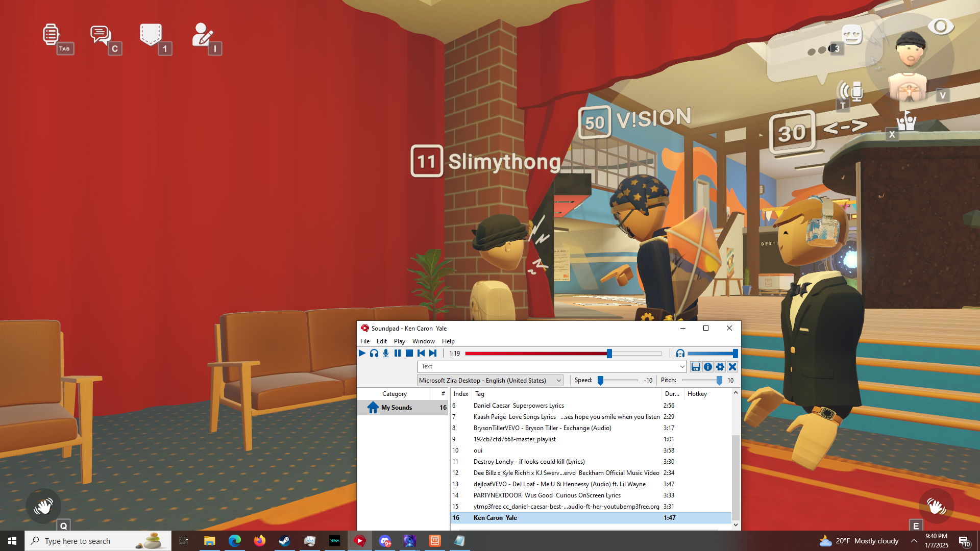Viewport: 980px width, 551px height.
Task: Click the playback progress slider handle
Action: 609,354
